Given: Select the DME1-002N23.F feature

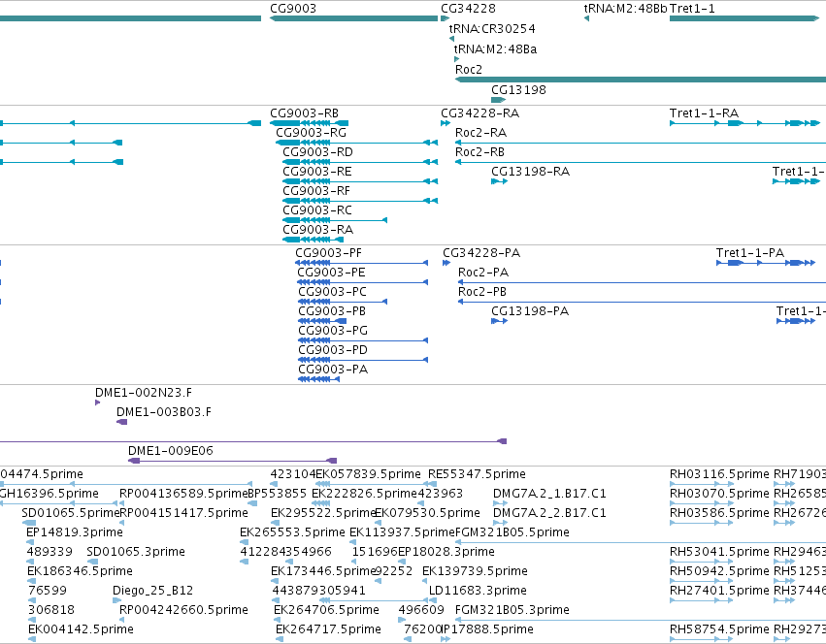Looking at the screenshot, I should coord(97,402).
